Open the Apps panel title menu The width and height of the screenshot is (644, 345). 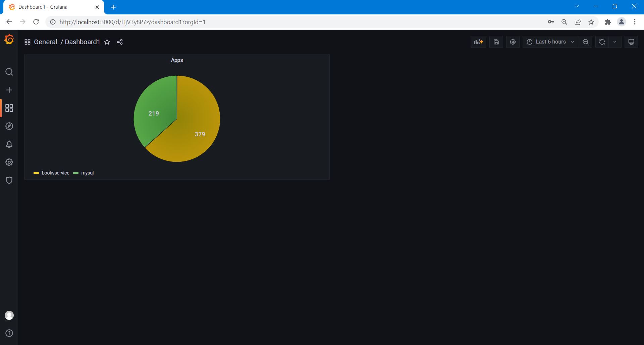point(177,60)
